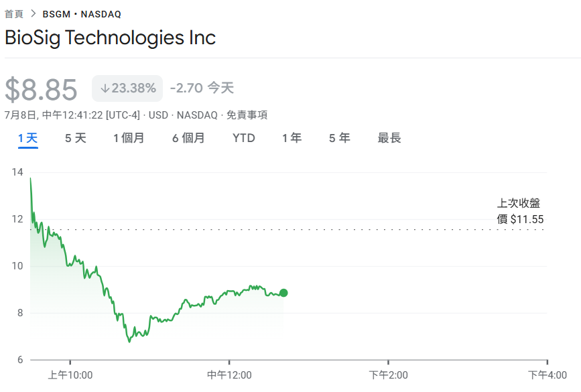Switch to the 1 年 range
Screen dimensions: 581x392
tap(292, 138)
